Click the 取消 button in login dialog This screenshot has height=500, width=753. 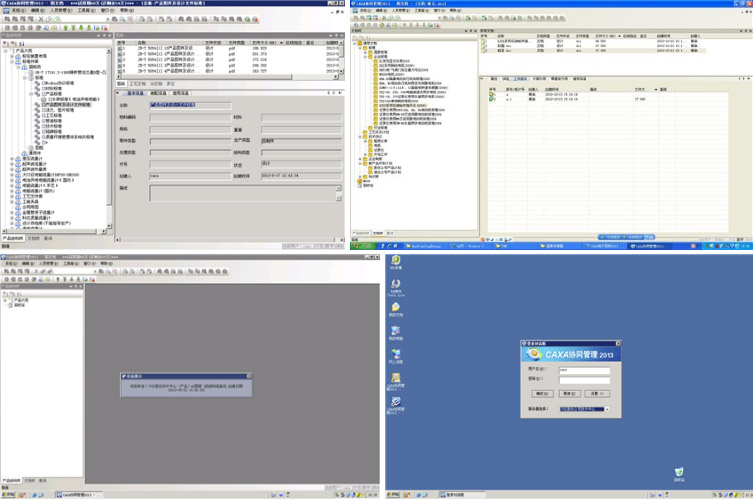[569, 394]
